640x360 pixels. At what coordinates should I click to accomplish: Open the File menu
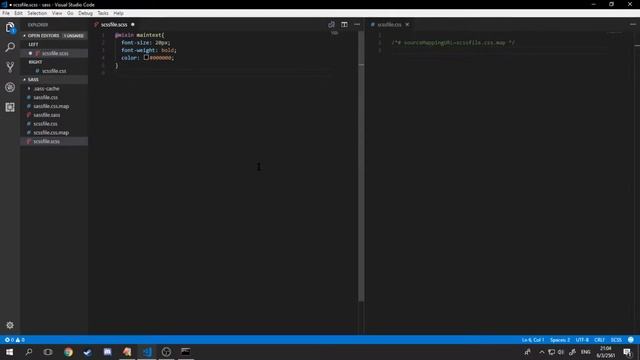6,13
